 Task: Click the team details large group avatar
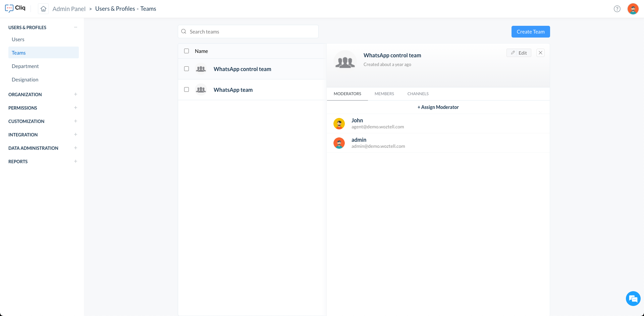345,62
